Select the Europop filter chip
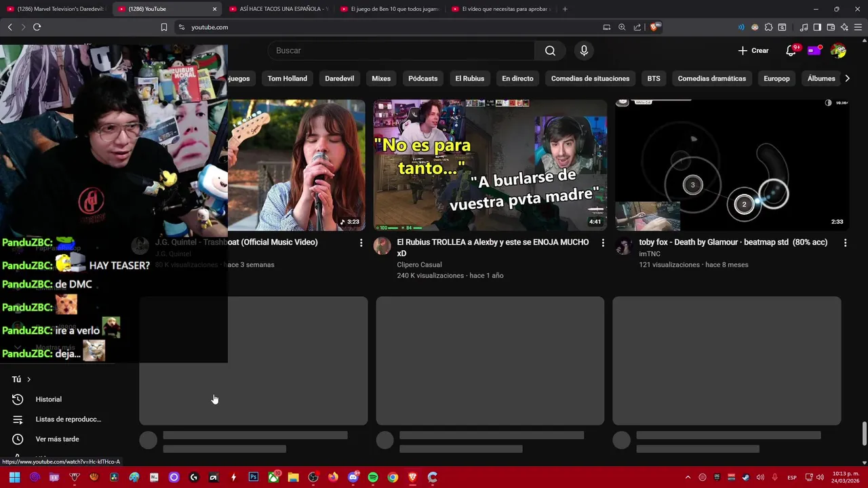This screenshot has width=868, height=488. point(776,79)
